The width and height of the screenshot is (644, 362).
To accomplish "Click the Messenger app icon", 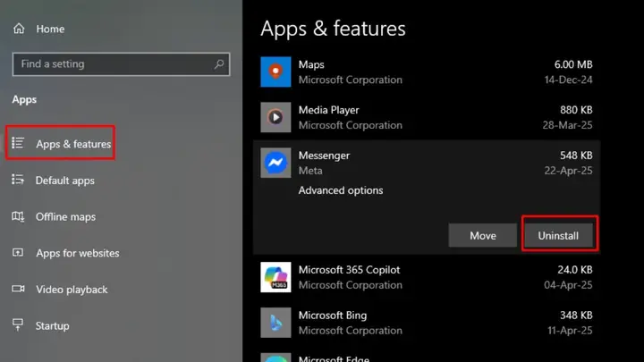I will (x=275, y=163).
